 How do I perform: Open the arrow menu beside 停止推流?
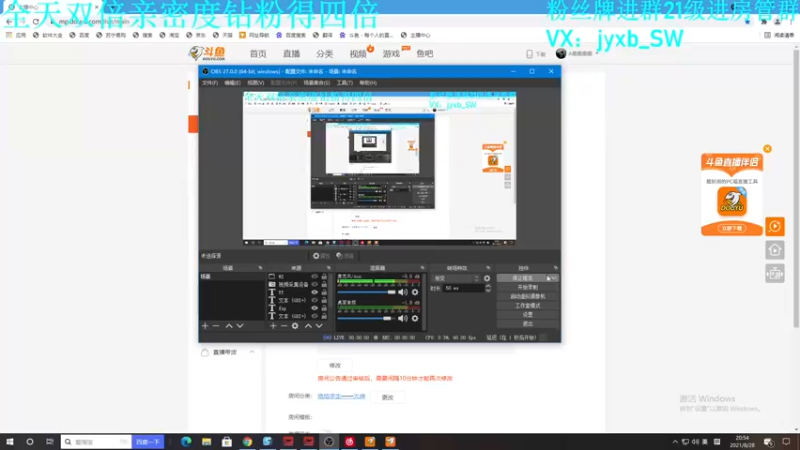[552, 278]
